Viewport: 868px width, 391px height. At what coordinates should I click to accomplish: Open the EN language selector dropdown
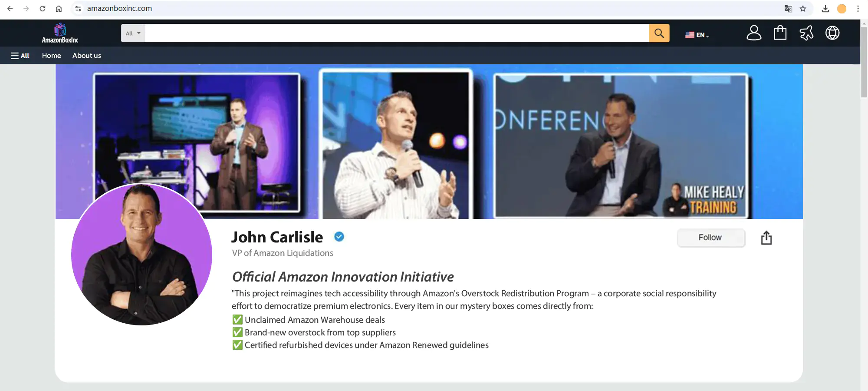(697, 35)
